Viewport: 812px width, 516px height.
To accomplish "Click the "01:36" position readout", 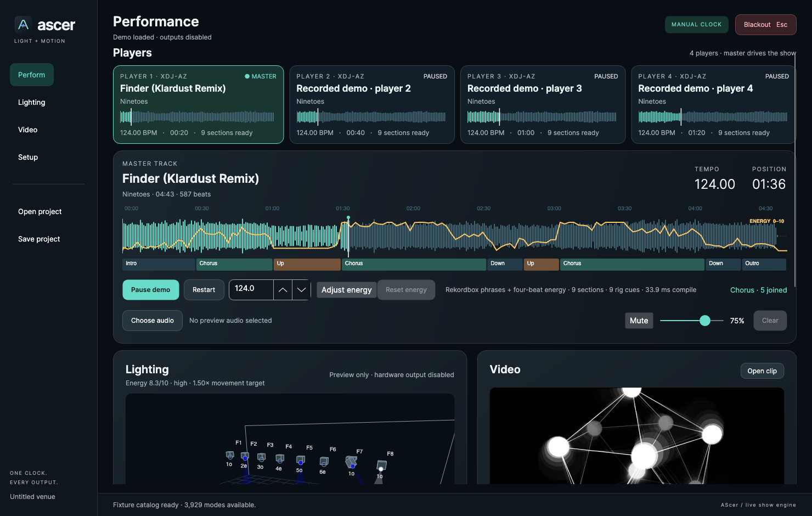I will tap(769, 184).
